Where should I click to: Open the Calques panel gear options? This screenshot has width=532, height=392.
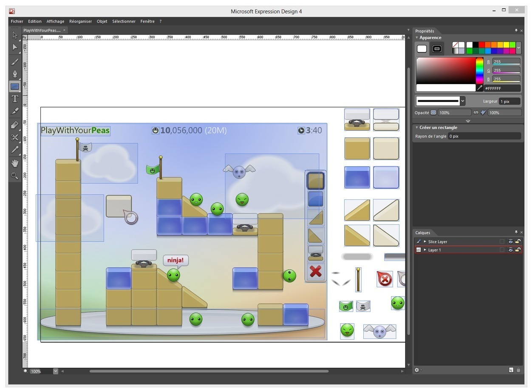click(x=418, y=370)
